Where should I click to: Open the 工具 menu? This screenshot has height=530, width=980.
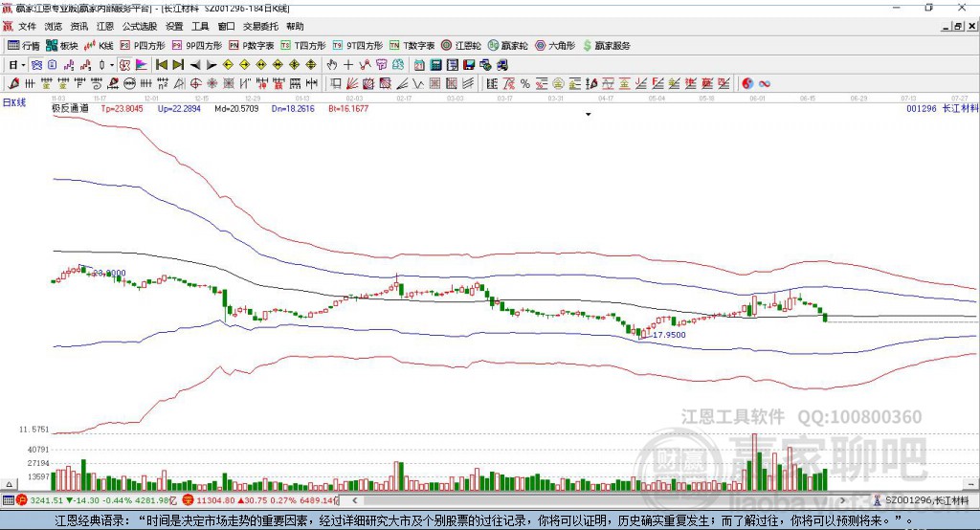tap(200, 26)
